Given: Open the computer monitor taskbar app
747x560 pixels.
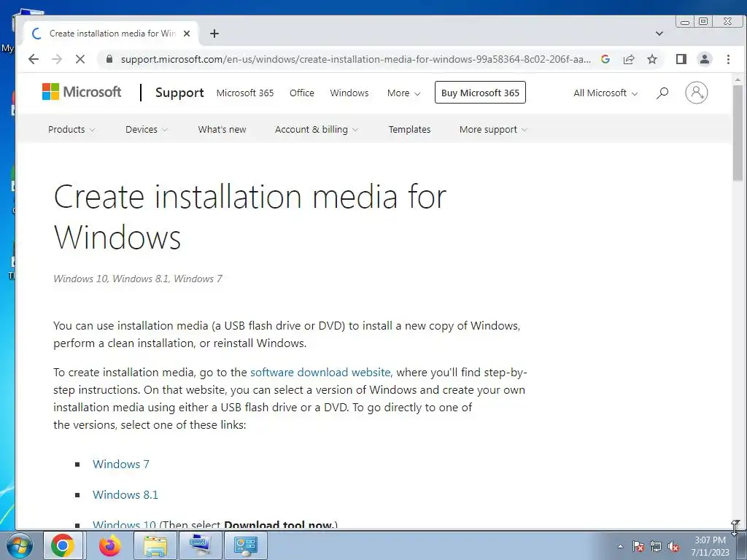Looking at the screenshot, I should 200,545.
